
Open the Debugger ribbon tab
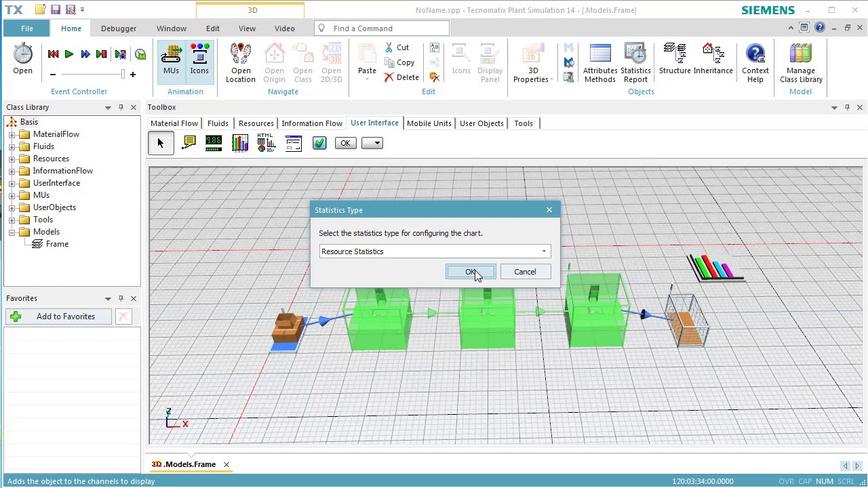coord(119,28)
